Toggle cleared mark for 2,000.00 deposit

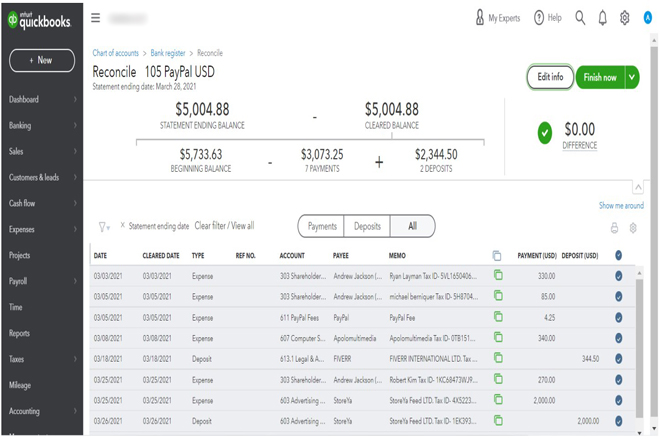(618, 421)
